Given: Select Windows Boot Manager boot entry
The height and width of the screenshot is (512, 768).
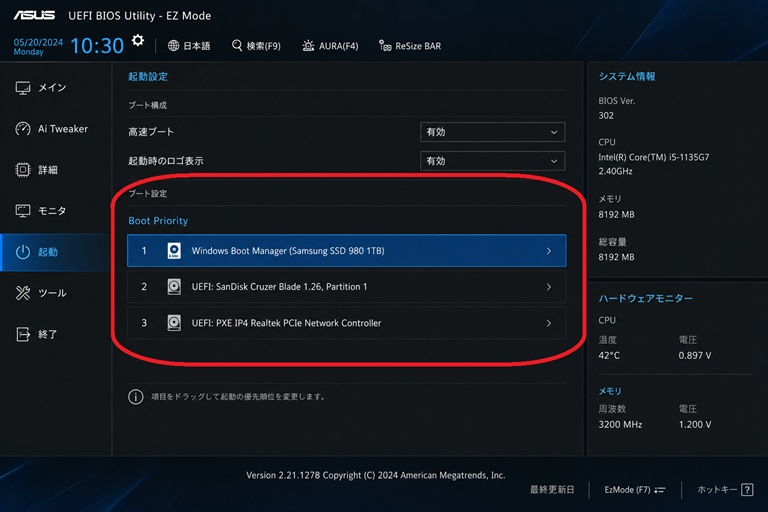Looking at the screenshot, I should coord(346,250).
